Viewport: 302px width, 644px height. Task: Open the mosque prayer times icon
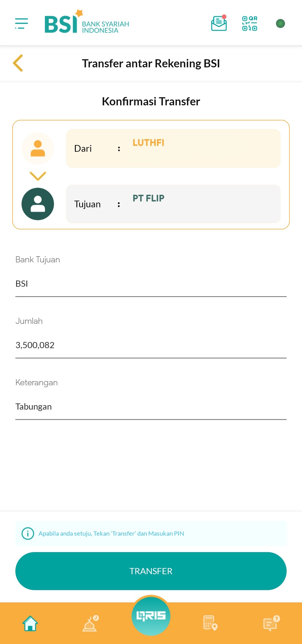[90, 623]
